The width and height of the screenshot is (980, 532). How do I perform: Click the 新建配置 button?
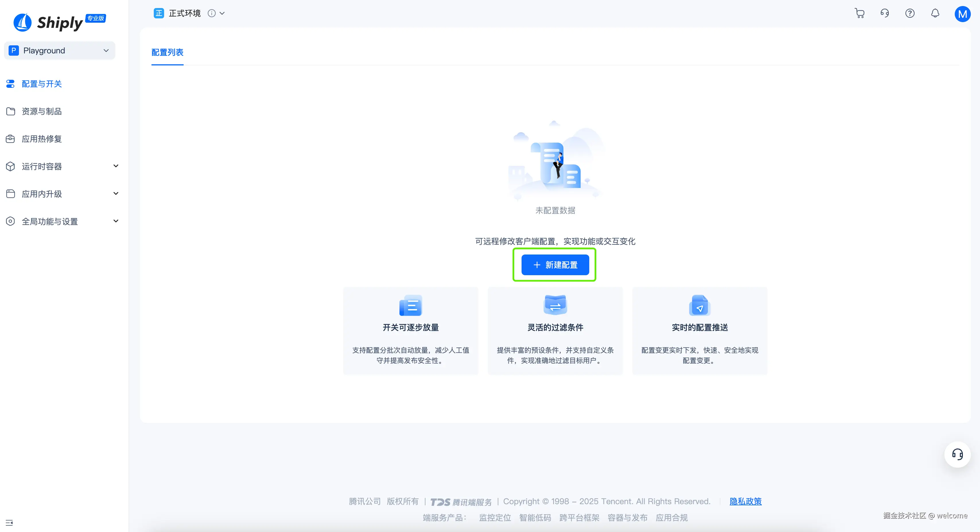[555, 265]
